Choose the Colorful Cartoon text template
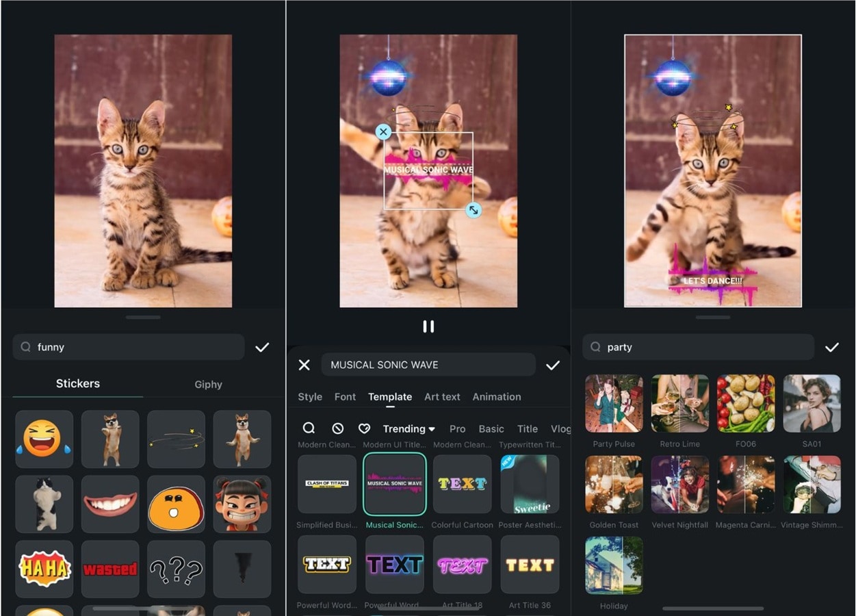Image resolution: width=856 pixels, height=616 pixels. point(463,485)
